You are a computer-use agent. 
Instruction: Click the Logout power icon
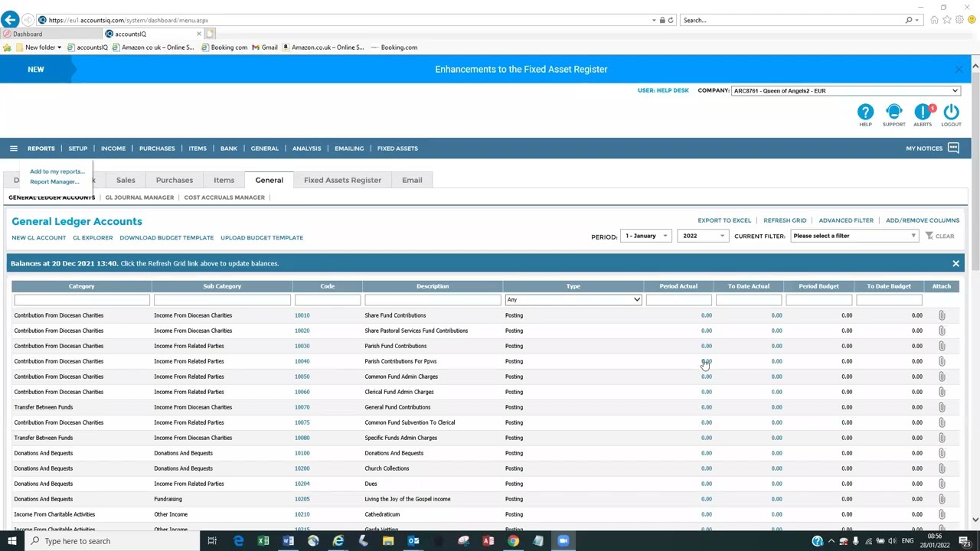coord(951,112)
